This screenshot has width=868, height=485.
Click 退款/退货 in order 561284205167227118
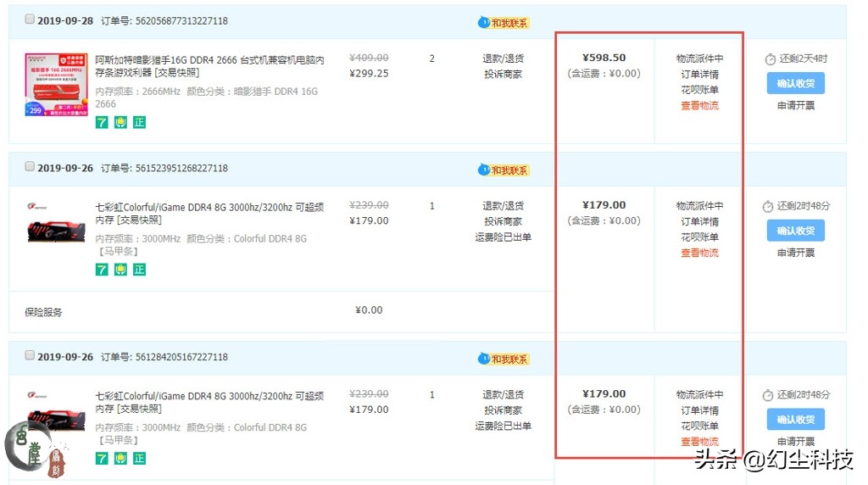tap(503, 394)
